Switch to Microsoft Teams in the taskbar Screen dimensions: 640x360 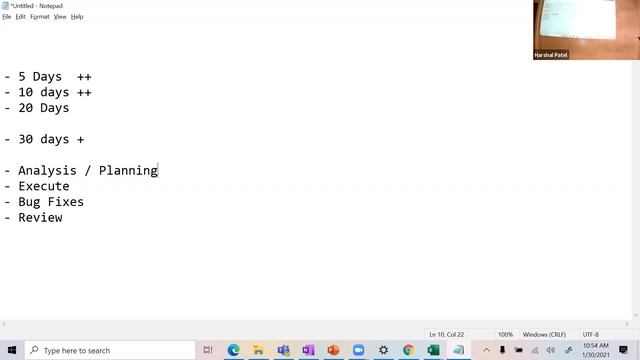point(283,350)
